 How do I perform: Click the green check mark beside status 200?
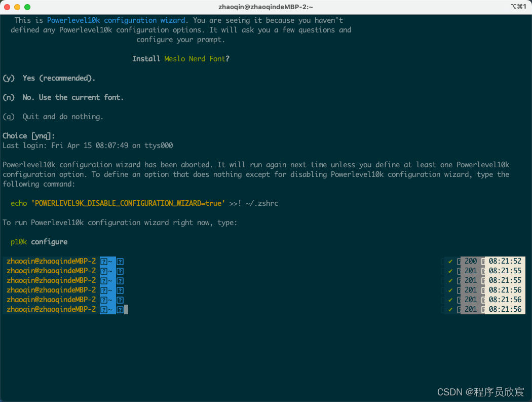tap(450, 262)
